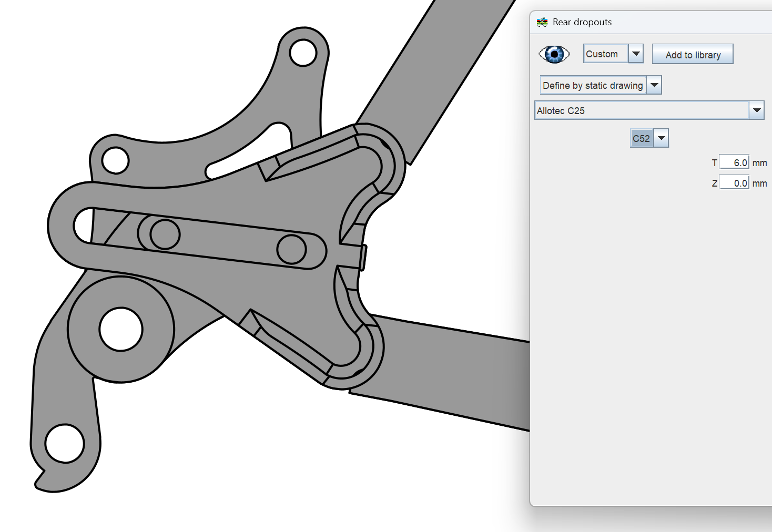The image size is (772, 532).
Task: Open the Allotec C25 model list
Action: pos(756,110)
